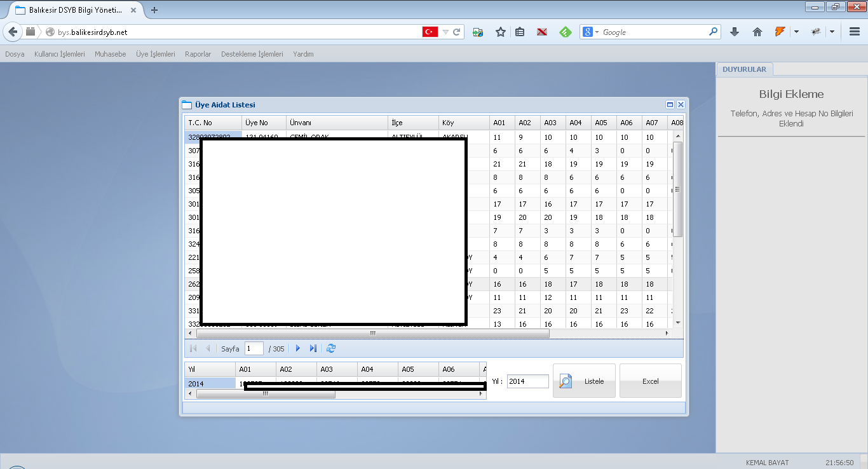Open the Firefox hamburger menu
Viewport: 868px width, 469px height.
[855, 32]
